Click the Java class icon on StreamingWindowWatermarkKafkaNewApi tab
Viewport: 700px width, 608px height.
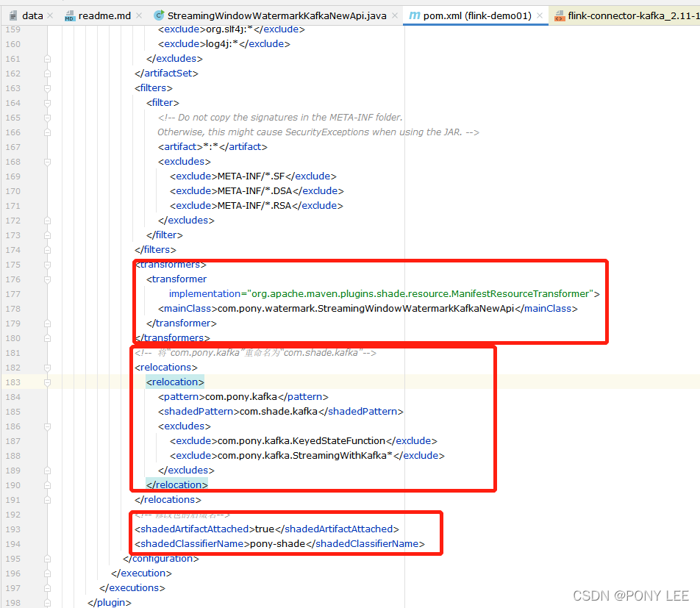159,15
